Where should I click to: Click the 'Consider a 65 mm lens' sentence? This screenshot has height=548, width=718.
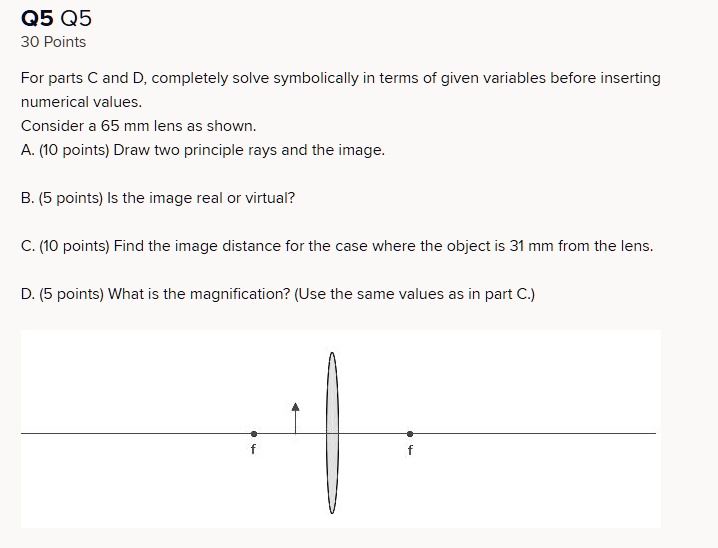(x=139, y=126)
